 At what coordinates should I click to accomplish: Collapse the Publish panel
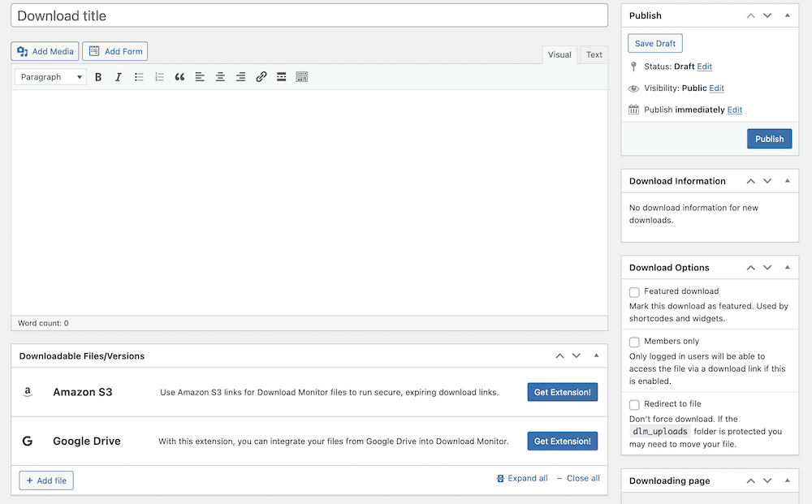coord(787,15)
